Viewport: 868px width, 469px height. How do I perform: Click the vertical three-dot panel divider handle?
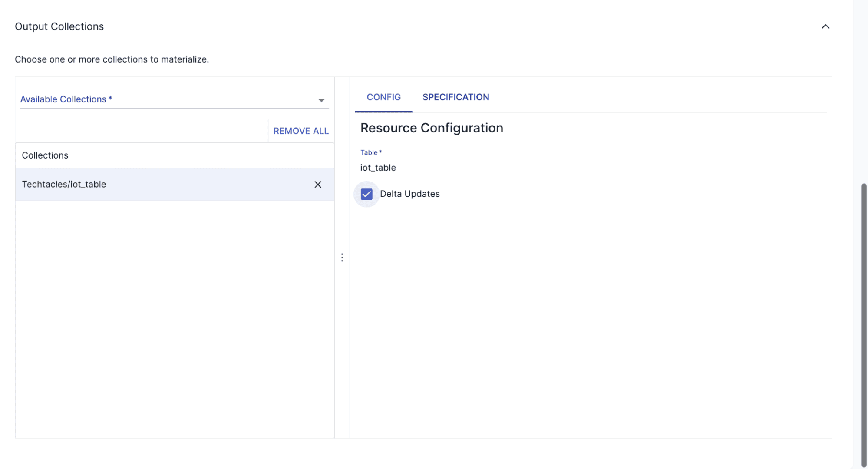(342, 258)
